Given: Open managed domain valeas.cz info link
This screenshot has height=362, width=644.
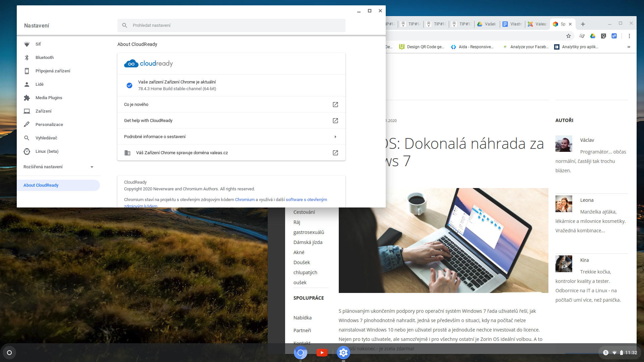Looking at the screenshot, I should click(x=335, y=153).
